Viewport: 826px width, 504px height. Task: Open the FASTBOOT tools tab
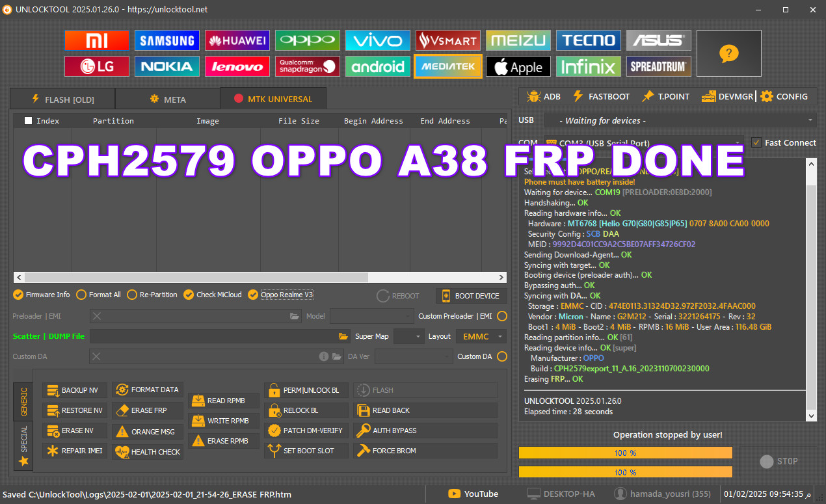[x=601, y=96]
